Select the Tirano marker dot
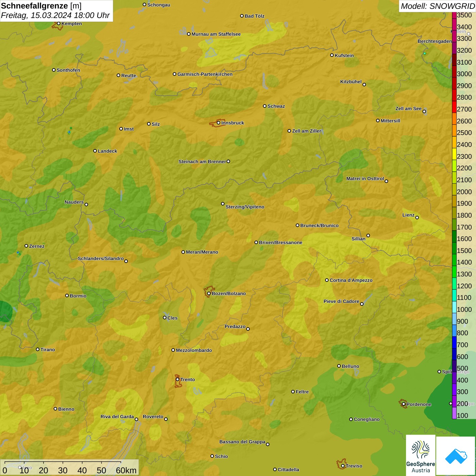The height and width of the screenshot is (476, 476). coord(38,349)
